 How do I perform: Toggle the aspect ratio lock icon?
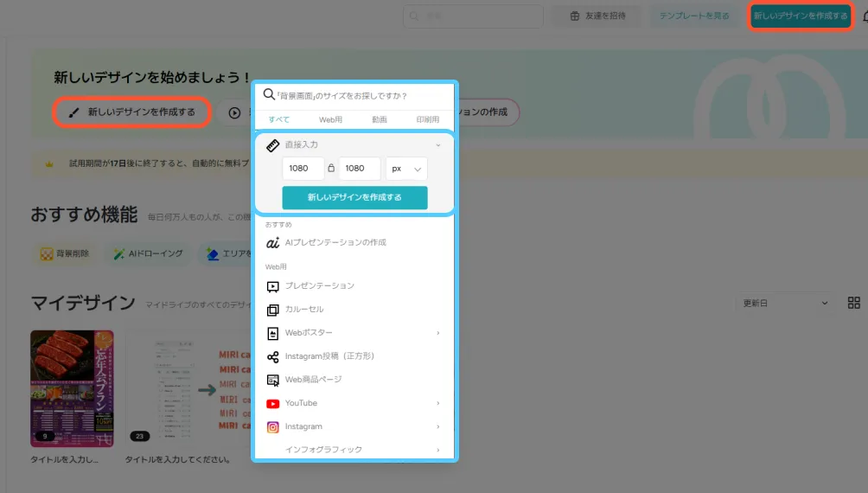(331, 169)
